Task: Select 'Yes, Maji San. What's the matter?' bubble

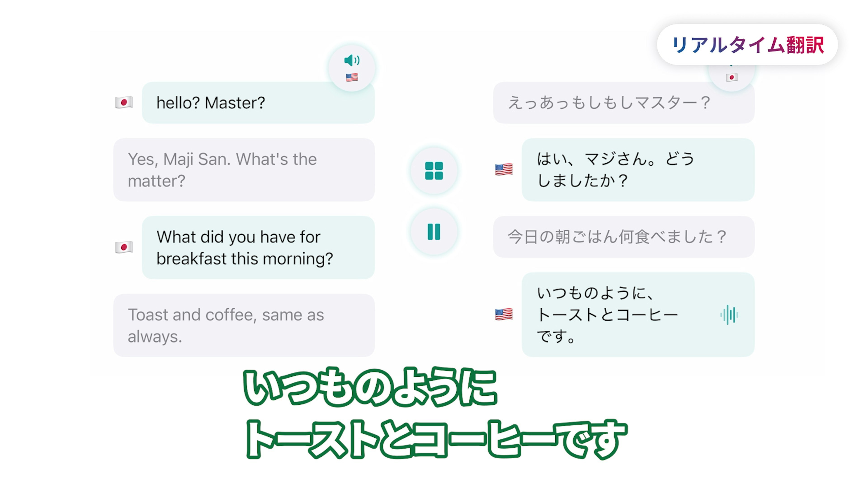Action: [x=244, y=170]
